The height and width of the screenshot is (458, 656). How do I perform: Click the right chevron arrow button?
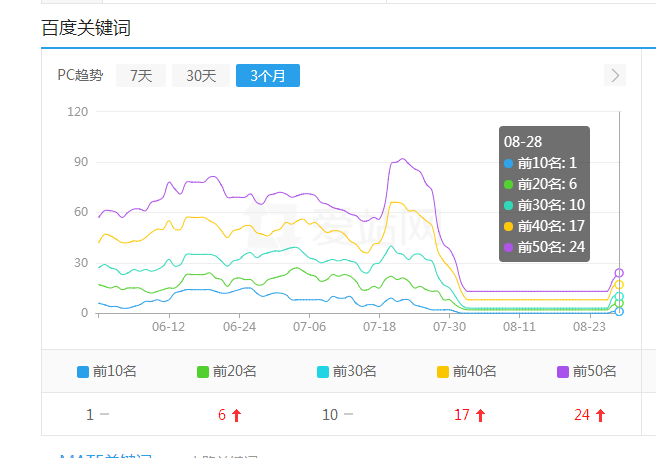[615, 76]
